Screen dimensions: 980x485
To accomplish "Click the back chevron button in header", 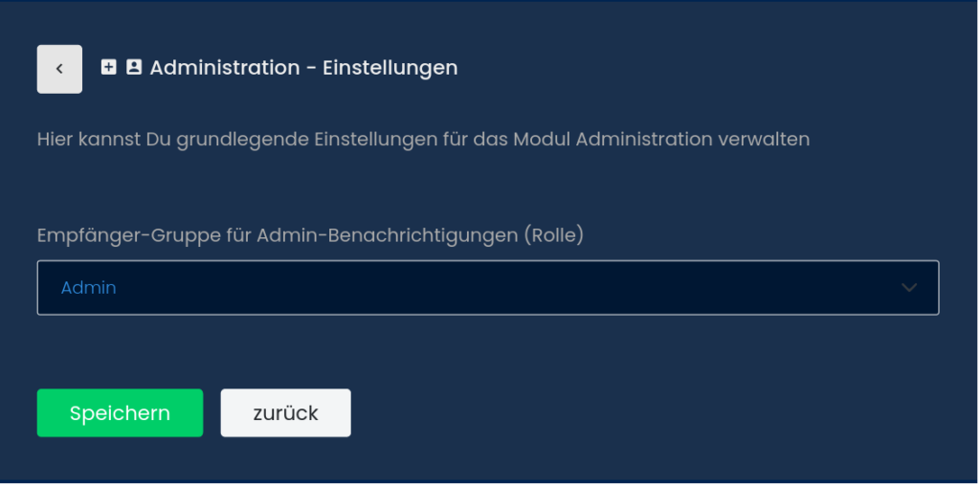I will 59,69.
